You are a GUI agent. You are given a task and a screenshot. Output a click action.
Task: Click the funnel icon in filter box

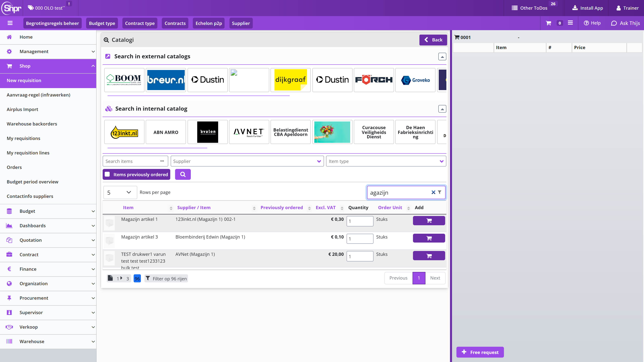click(440, 192)
